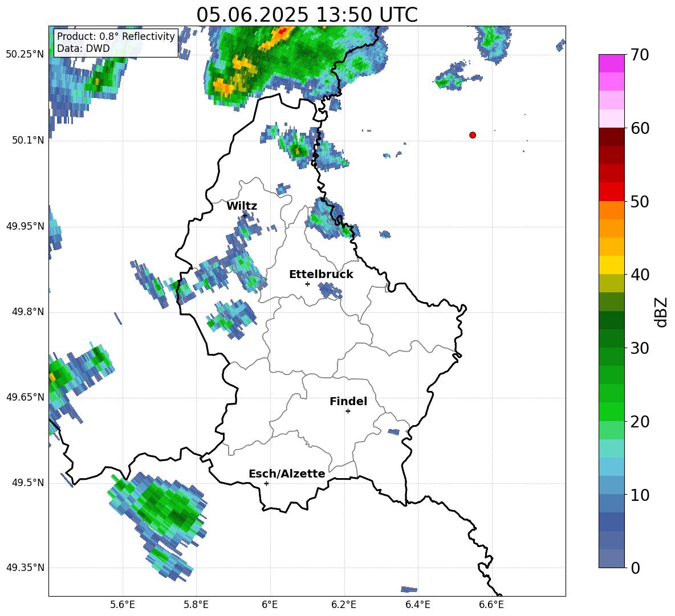This screenshot has width=675, height=616.
Task: Click the dark maroon colorbar segment below 60
Action: [611, 137]
